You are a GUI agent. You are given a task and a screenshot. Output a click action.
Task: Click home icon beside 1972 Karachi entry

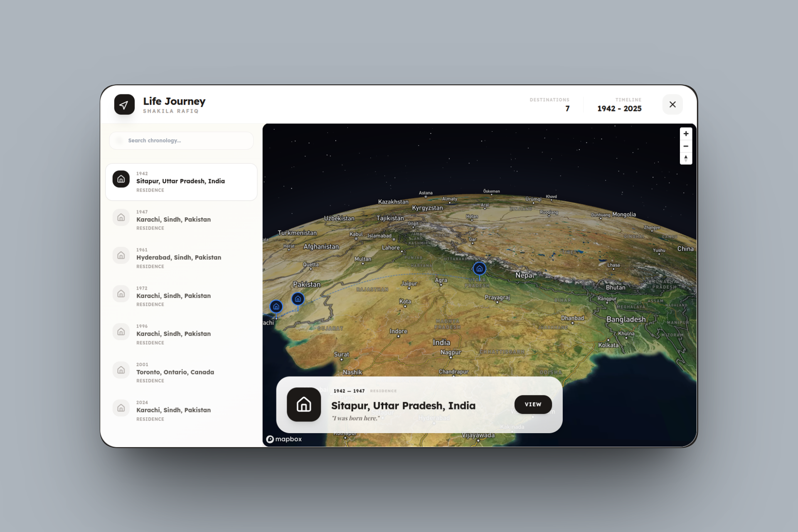pos(121,293)
